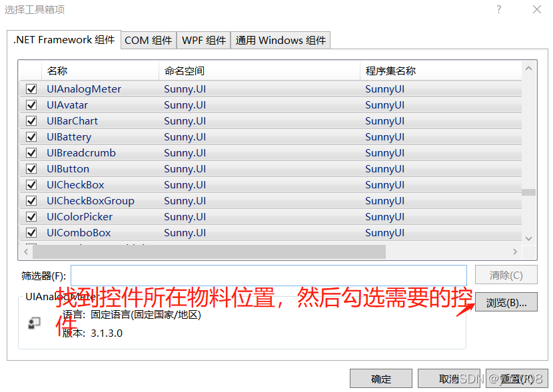Toggle the UIBattery checkbox
Viewport: 553px width, 392px height.
point(31,136)
